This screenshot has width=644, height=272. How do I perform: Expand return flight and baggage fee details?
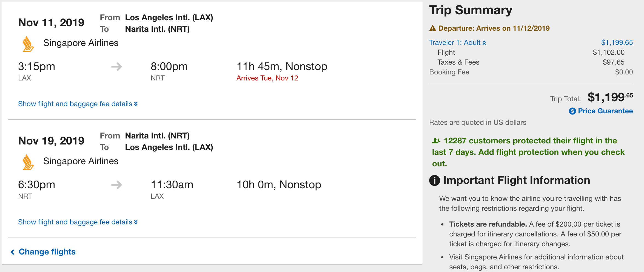tap(78, 222)
